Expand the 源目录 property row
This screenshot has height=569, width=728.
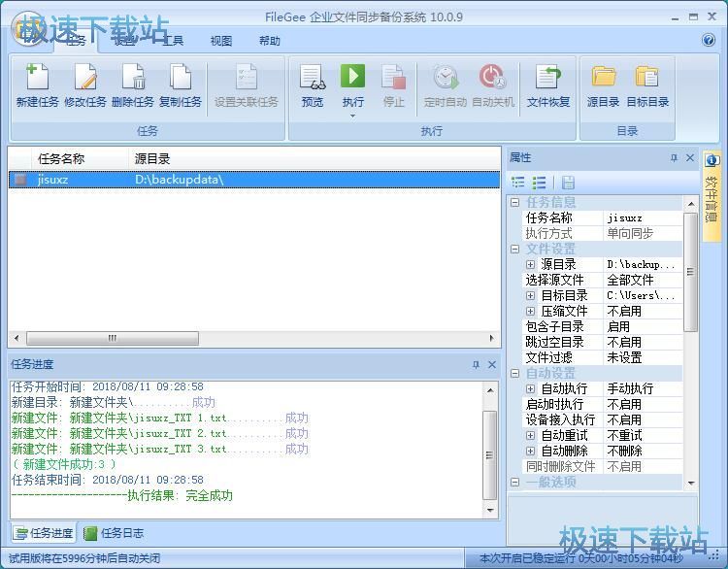[530, 264]
